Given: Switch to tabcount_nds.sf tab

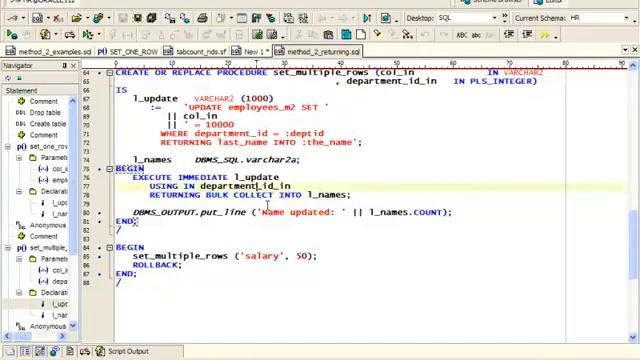Looking at the screenshot, I should pos(195,52).
